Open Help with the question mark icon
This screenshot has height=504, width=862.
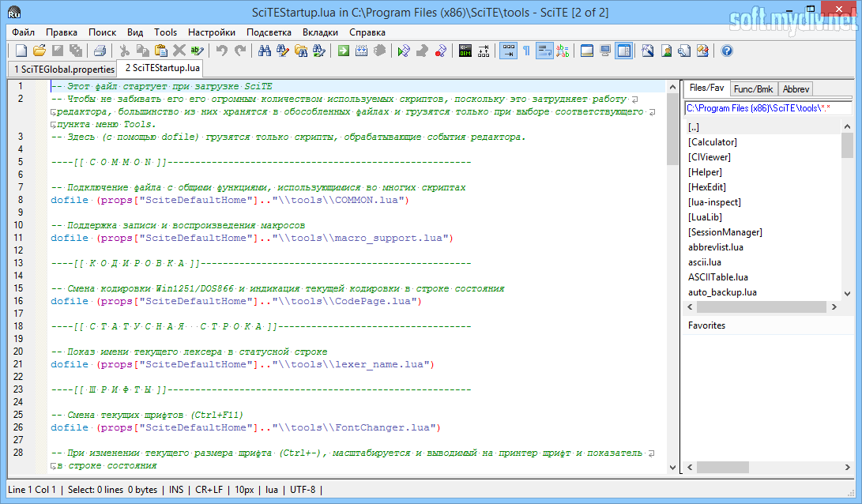coord(727,51)
